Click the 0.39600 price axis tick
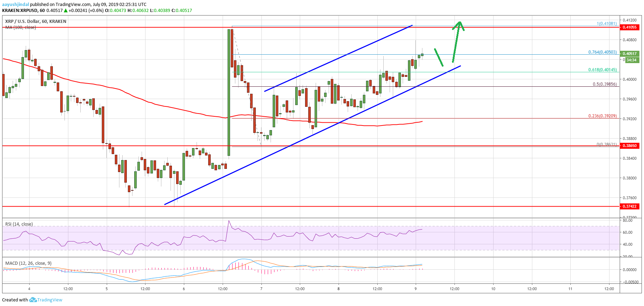The width and height of the screenshot is (644, 306). pyautogui.click(x=630, y=99)
